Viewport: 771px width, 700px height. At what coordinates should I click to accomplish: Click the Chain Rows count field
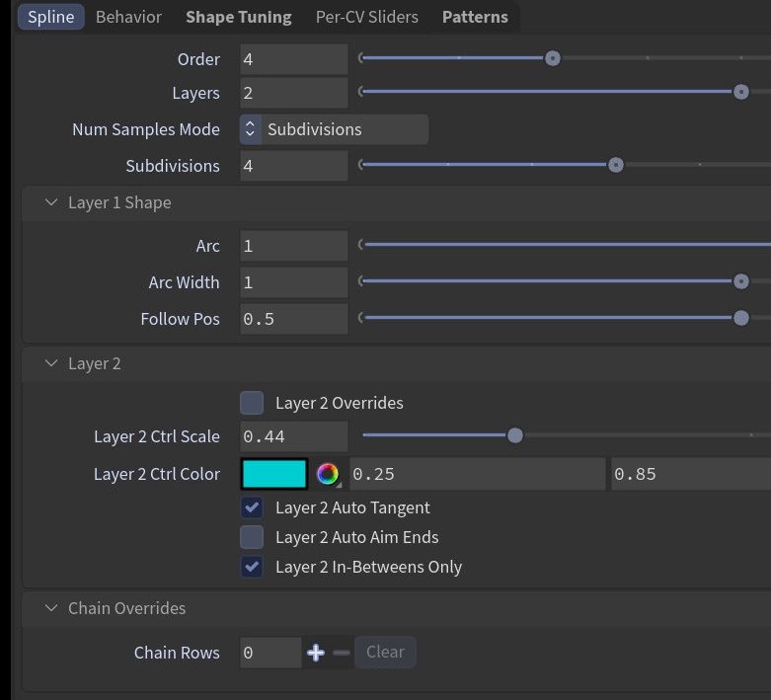click(x=270, y=653)
